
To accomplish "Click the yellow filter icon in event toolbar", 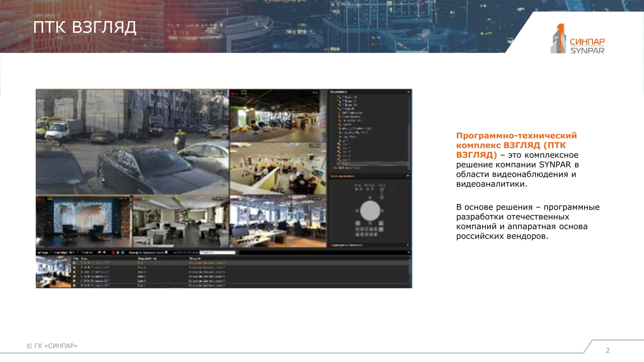I will [118, 252].
